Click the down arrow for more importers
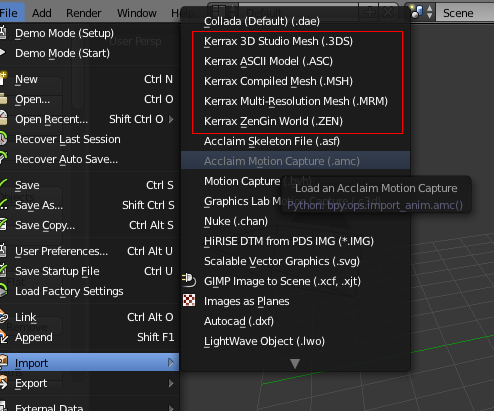Screen dimensions: 494x411 295,363
